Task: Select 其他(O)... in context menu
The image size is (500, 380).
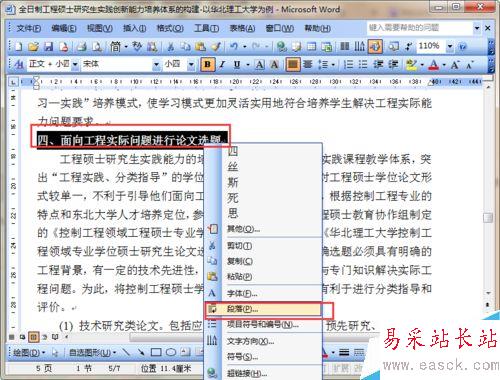Action: [x=263, y=229]
